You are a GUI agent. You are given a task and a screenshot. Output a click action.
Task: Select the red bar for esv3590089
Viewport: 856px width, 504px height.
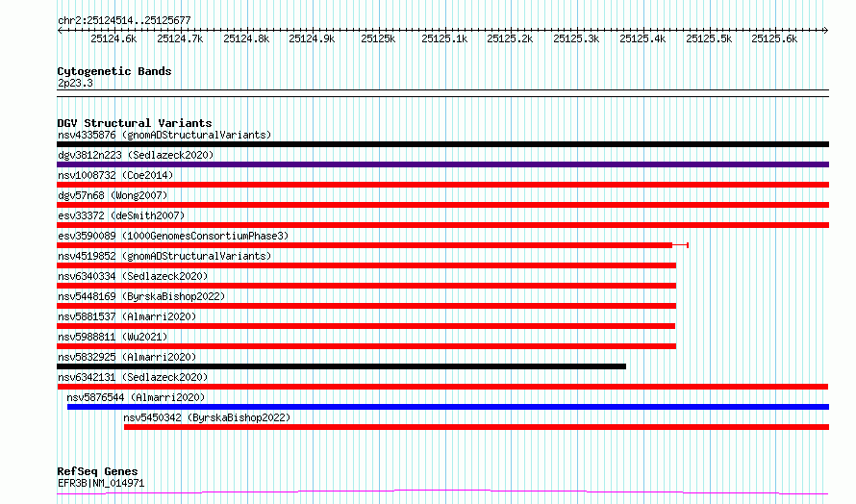[x=365, y=245]
